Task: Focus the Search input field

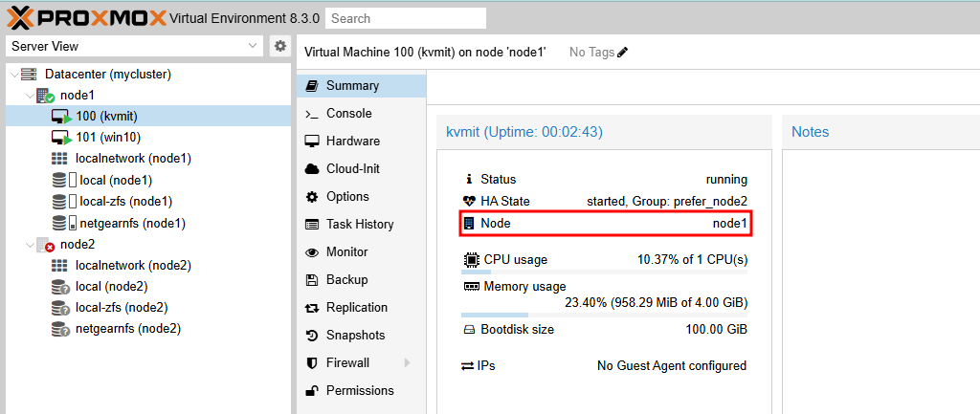Action: [x=406, y=18]
